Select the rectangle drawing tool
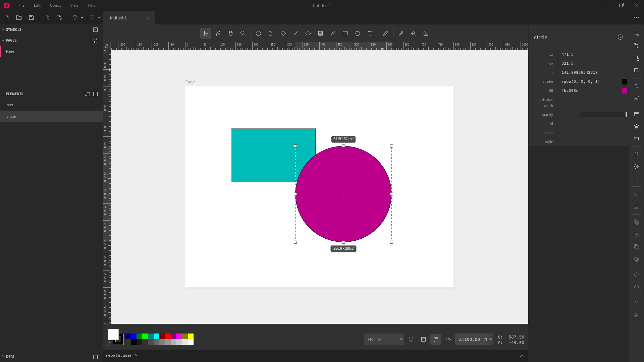The height and width of the screenshot is (362, 644). (345, 34)
